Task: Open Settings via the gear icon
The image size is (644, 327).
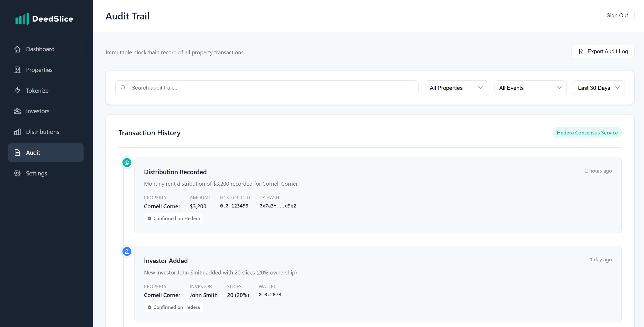Action: (17, 173)
